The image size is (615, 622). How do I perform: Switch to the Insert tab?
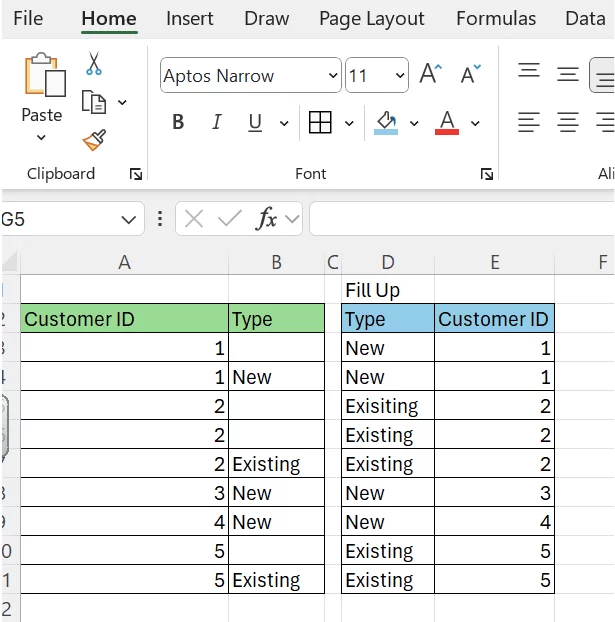(190, 18)
